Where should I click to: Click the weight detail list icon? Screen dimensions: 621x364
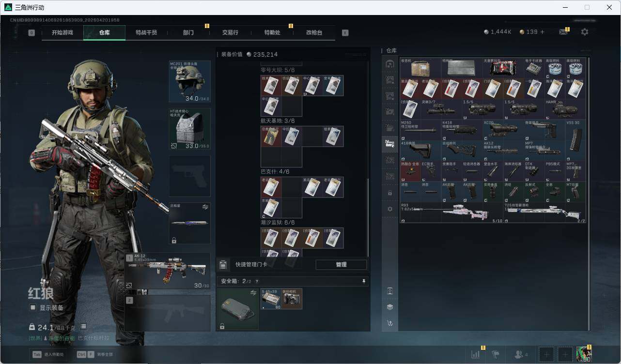83,327
